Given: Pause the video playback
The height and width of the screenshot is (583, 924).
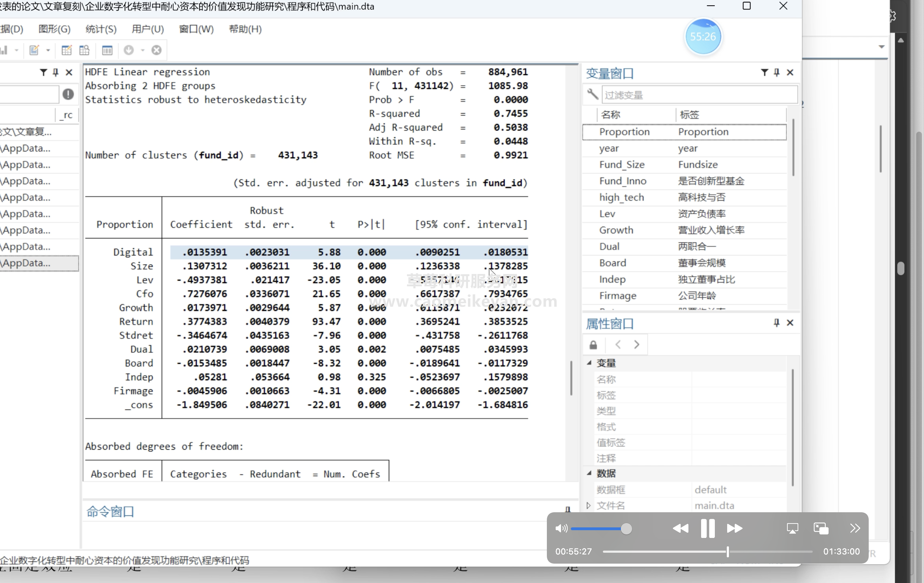Looking at the screenshot, I should point(707,528).
